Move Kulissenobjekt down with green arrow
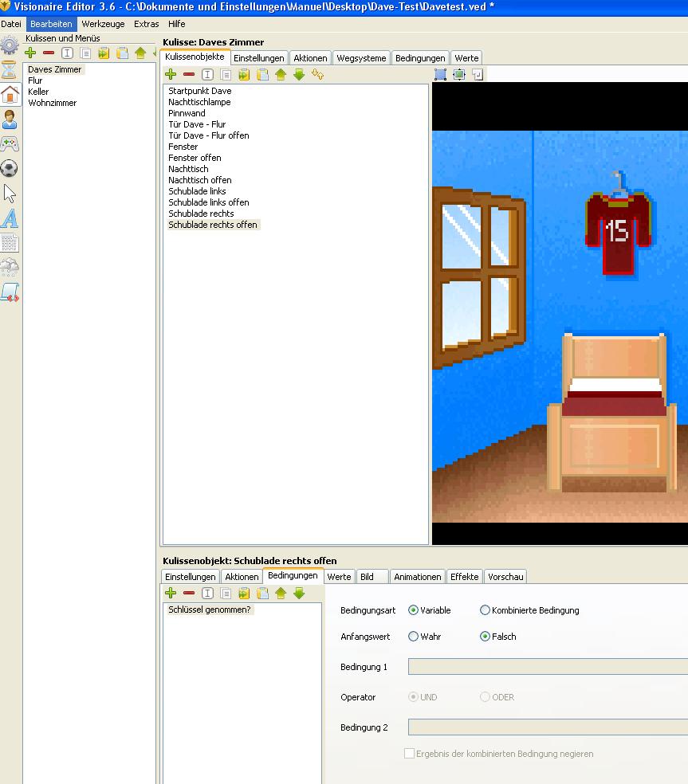 pyautogui.click(x=299, y=75)
